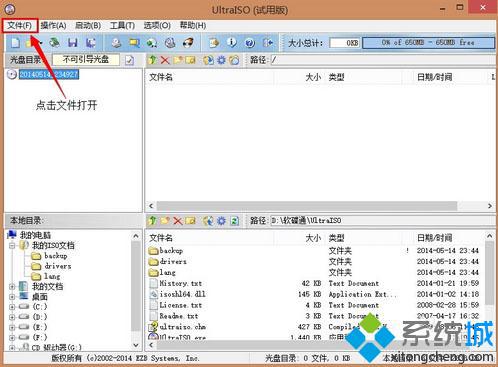Screen dimensions: 498x367
Task: Click the last icon in disc pane toolbar
Action: tap(234, 60)
